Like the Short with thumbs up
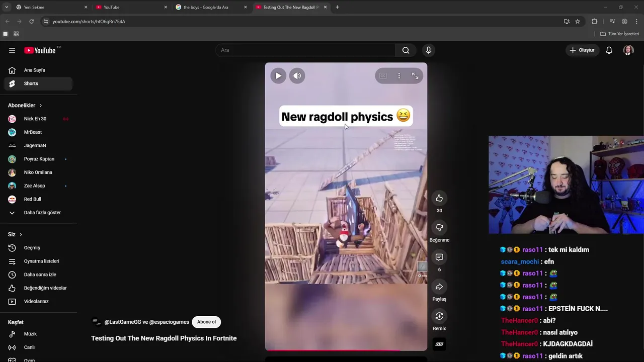The height and width of the screenshot is (362, 644). point(439,198)
